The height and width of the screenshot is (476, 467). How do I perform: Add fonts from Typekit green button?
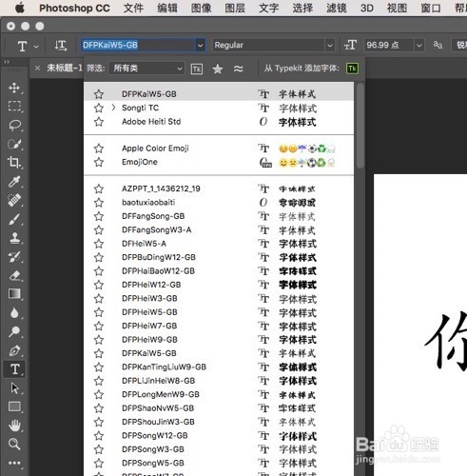click(x=352, y=69)
